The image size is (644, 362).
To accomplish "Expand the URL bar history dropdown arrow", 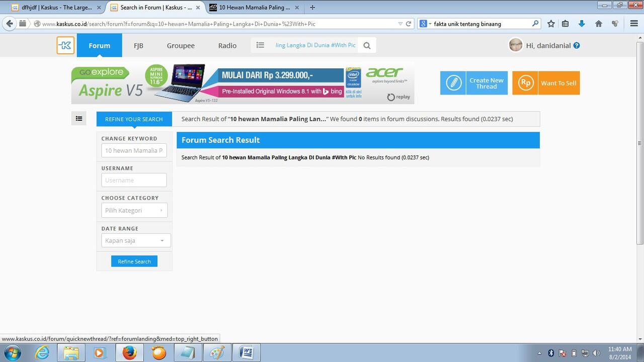I will coord(400,24).
